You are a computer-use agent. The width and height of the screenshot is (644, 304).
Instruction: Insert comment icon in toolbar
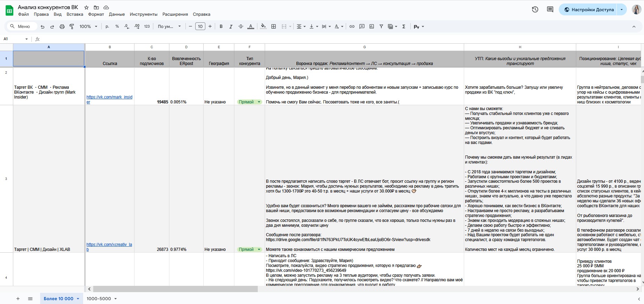pyautogui.click(x=362, y=27)
